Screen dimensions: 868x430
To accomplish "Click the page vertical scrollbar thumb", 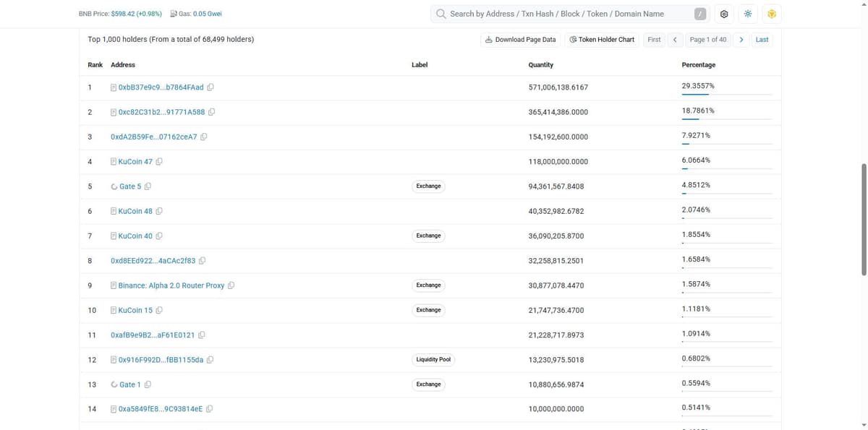I will tap(863, 219).
